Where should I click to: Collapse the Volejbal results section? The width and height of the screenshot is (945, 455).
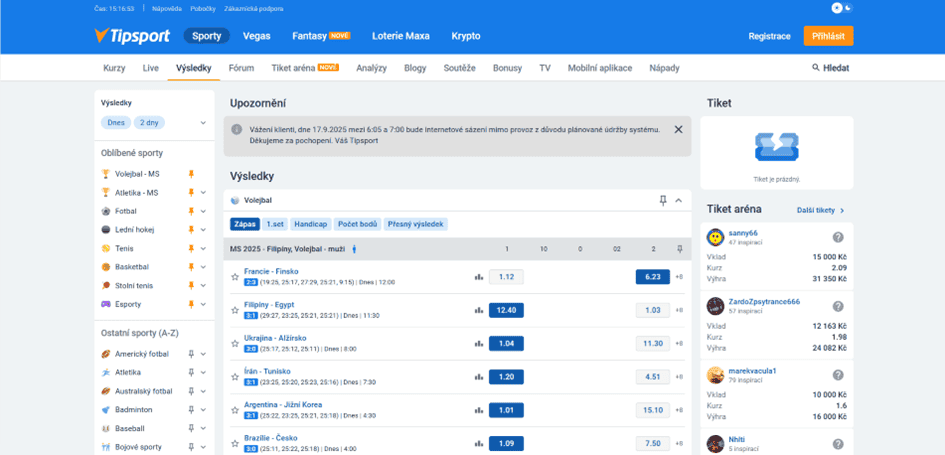679,200
